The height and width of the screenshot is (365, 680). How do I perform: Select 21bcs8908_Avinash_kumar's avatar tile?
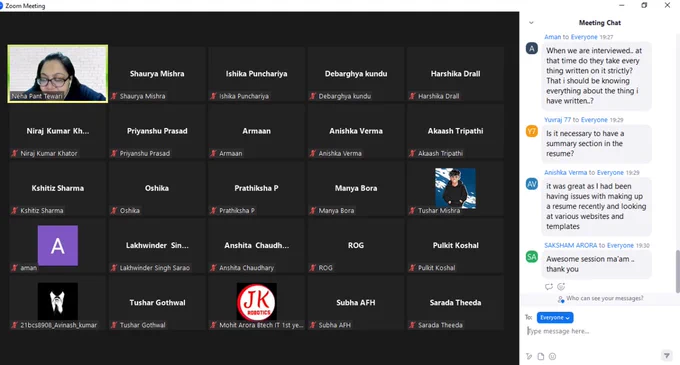tap(58, 303)
